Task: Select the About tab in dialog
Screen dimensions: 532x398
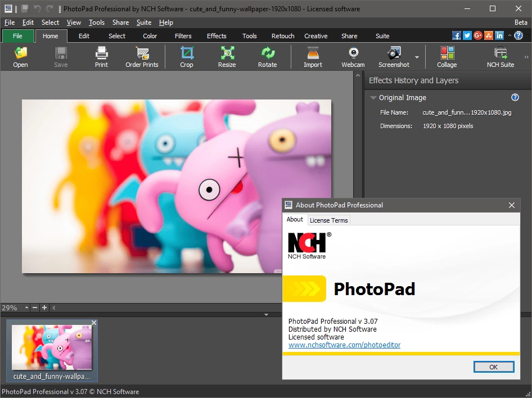Action: click(x=295, y=219)
